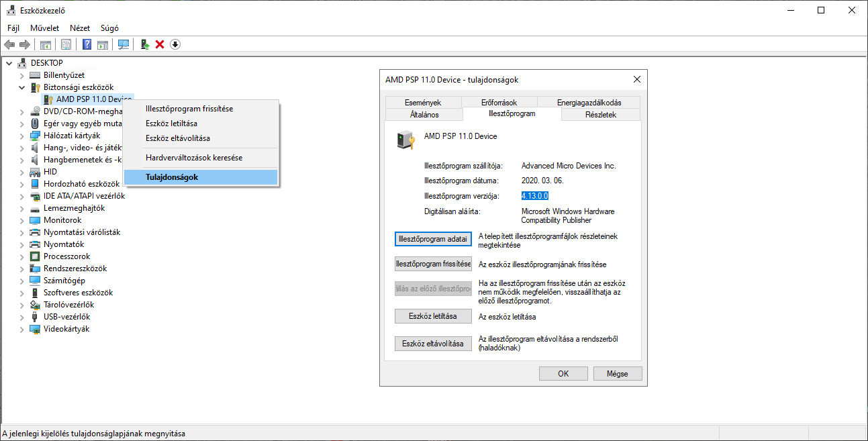Expand the Videokártyák category
The width and height of the screenshot is (868, 441).
click(21, 329)
